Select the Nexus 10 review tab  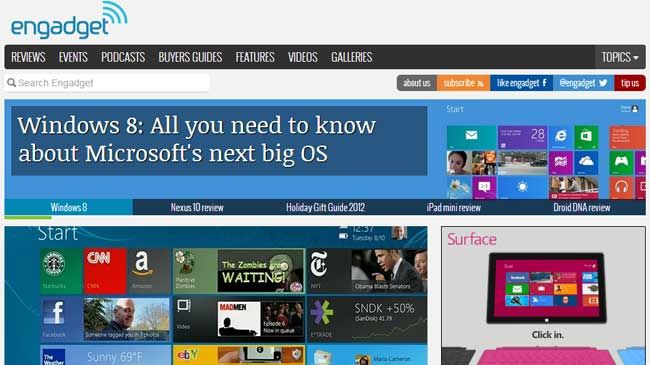(x=197, y=207)
